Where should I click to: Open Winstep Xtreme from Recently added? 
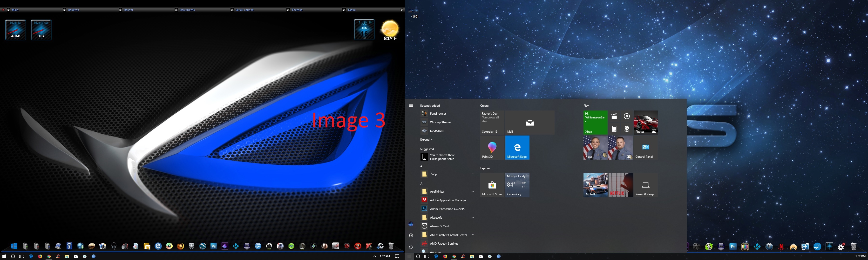point(440,122)
